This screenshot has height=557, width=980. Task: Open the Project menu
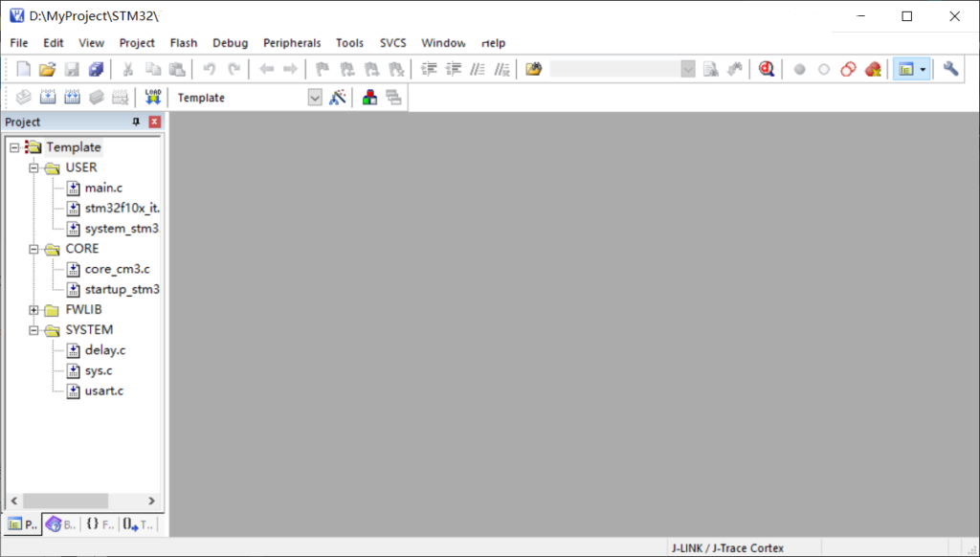tap(137, 42)
